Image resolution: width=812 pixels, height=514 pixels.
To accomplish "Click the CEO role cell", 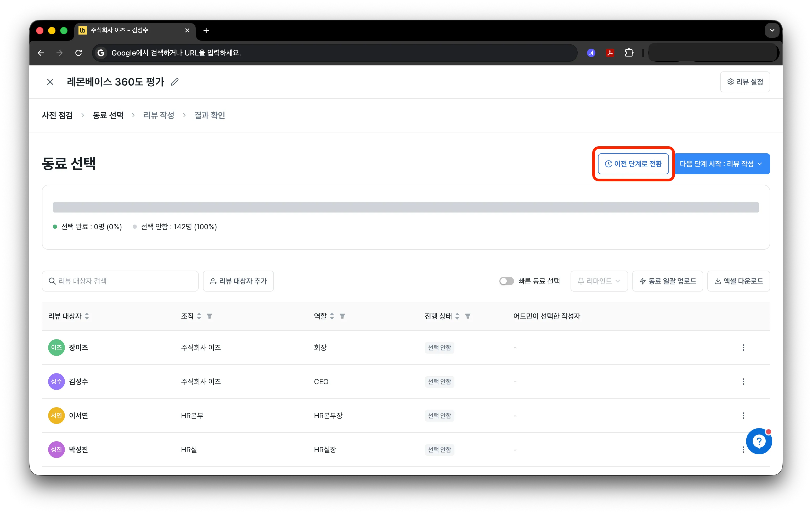I will click(x=321, y=382).
